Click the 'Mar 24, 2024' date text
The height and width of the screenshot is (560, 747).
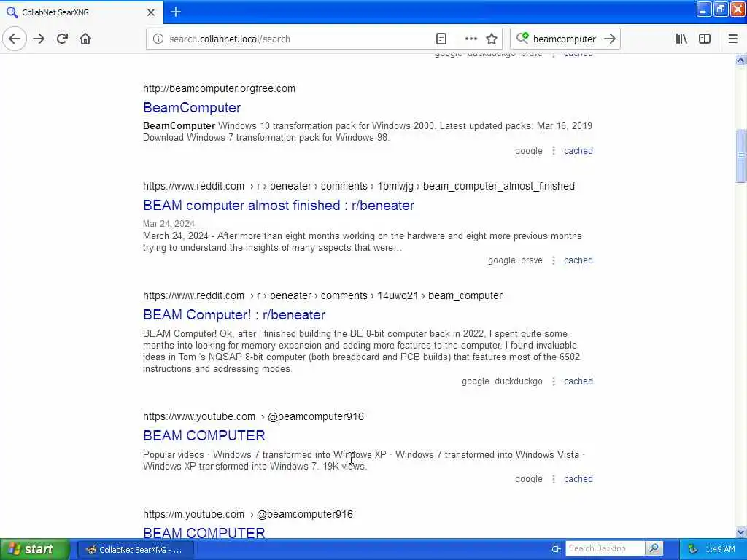[169, 224]
